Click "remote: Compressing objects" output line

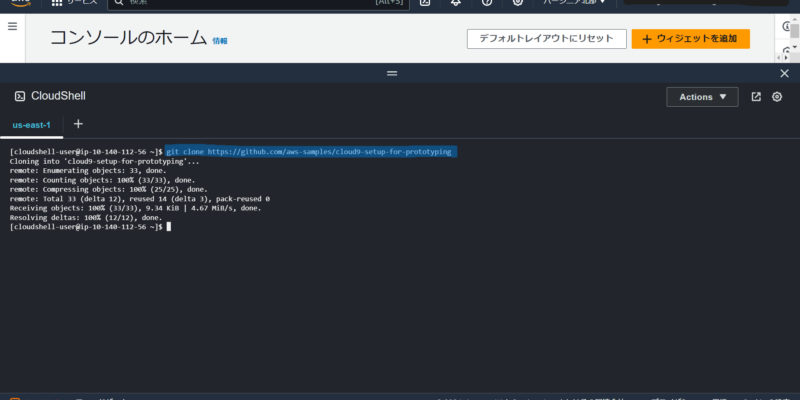[x=109, y=189]
